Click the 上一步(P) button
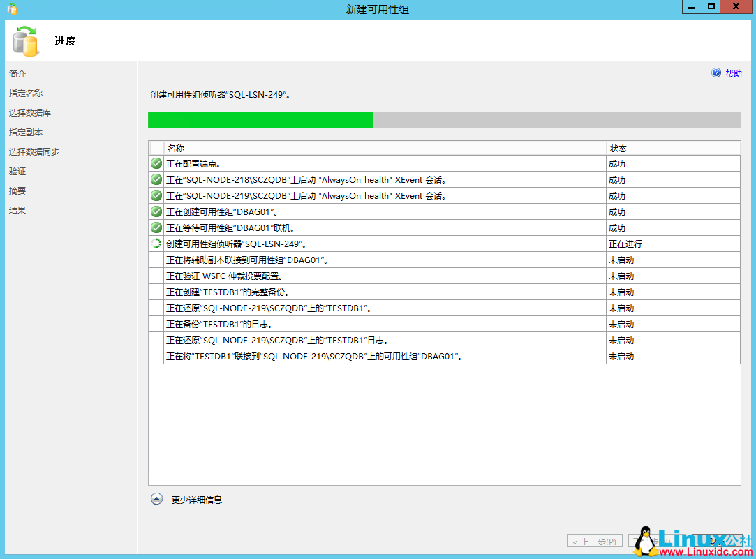The width and height of the screenshot is (756, 559). (x=594, y=540)
